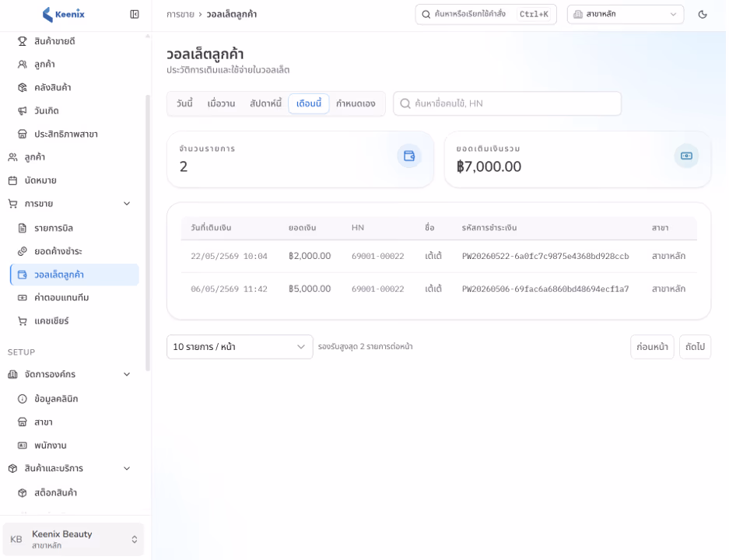Open สาขาหลัก branch dropdown

pos(626,15)
